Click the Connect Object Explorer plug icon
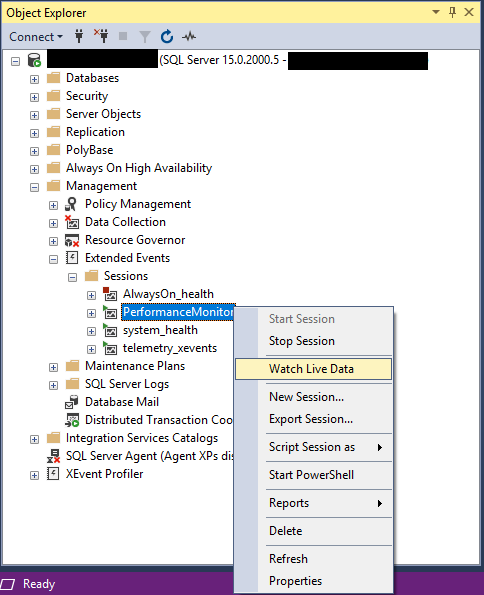This screenshot has width=484, height=595. pyautogui.click(x=79, y=36)
